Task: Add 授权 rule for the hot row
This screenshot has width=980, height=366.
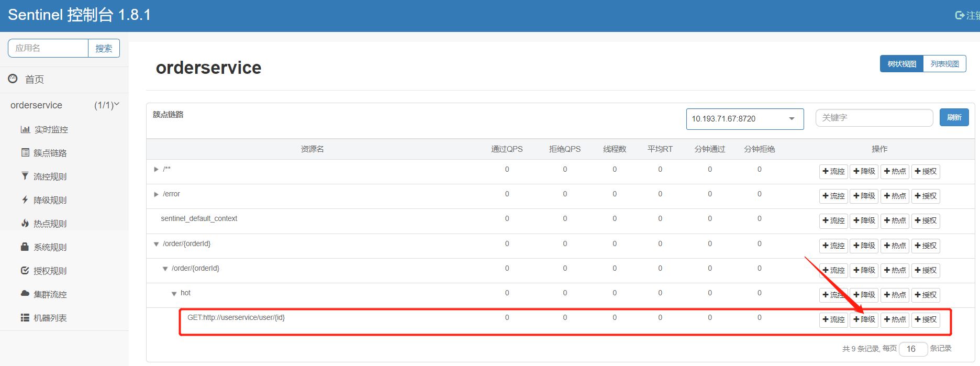Action: pyautogui.click(x=926, y=295)
